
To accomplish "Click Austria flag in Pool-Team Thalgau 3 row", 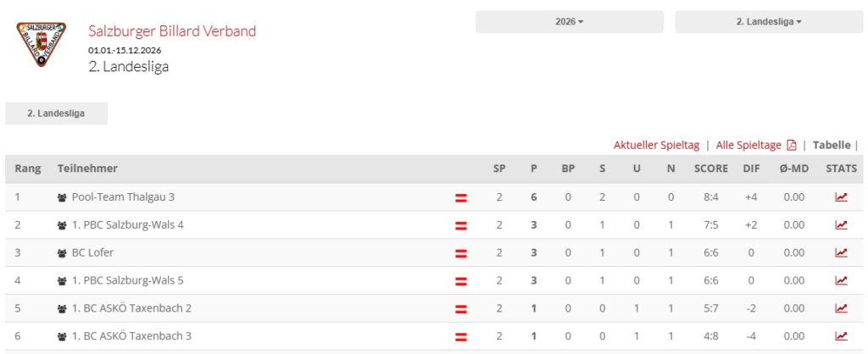I will pyautogui.click(x=462, y=197).
